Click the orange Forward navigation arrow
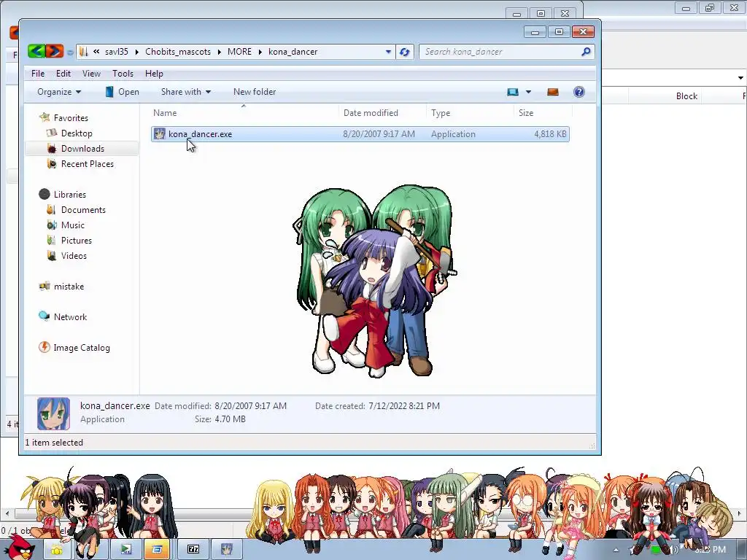 pyautogui.click(x=54, y=51)
